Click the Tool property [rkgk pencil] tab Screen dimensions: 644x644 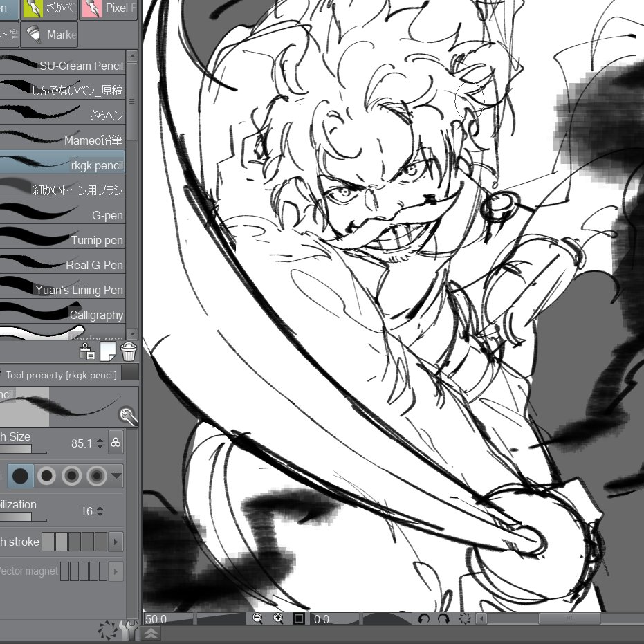point(61,375)
